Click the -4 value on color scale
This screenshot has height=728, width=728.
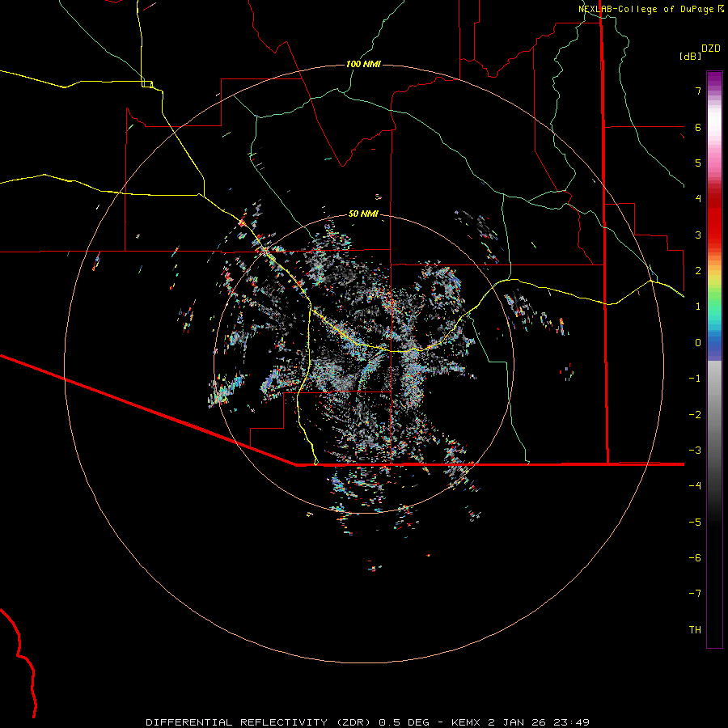695,486
